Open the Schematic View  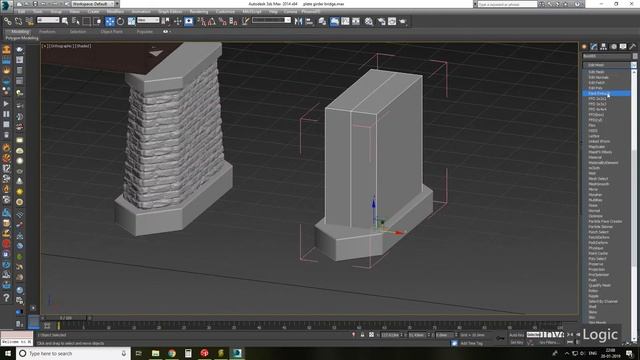pyautogui.click(x=356, y=21)
